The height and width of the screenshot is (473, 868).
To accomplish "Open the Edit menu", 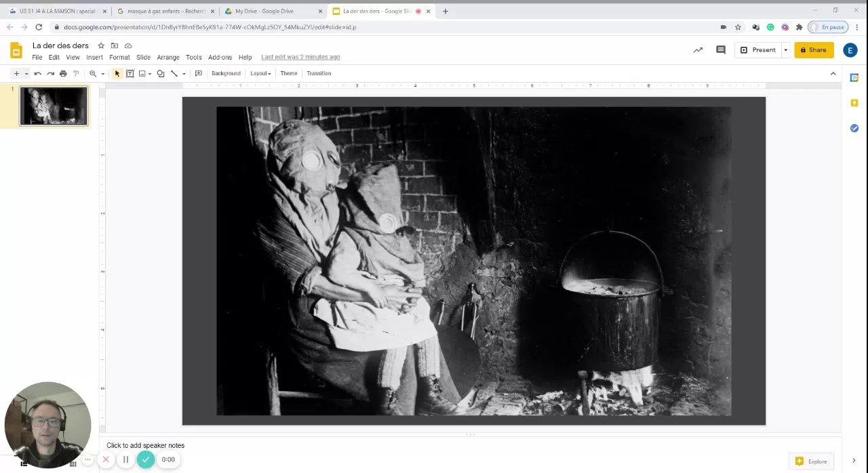I will [54, 58].
